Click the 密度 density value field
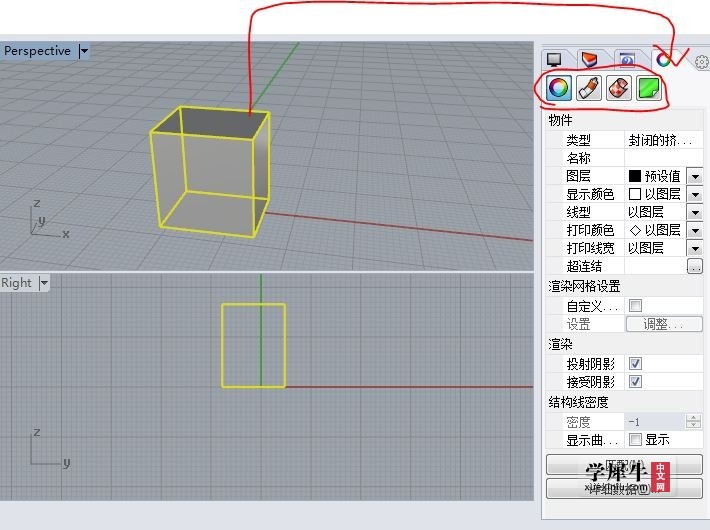The height and width of the screenshot is (530, 710). click(655, 422)
